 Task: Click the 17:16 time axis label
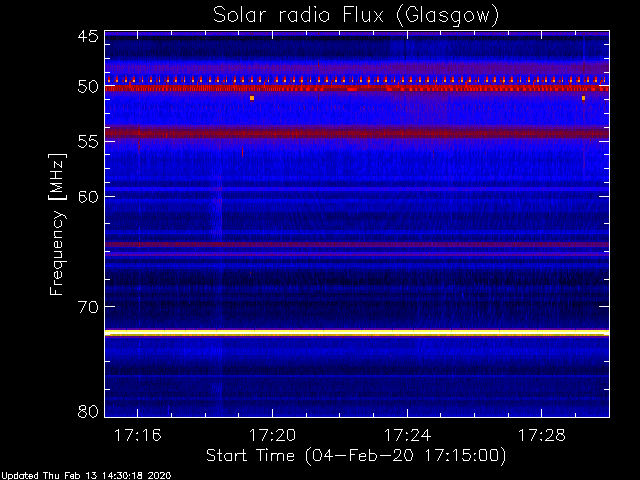[138, 435]
